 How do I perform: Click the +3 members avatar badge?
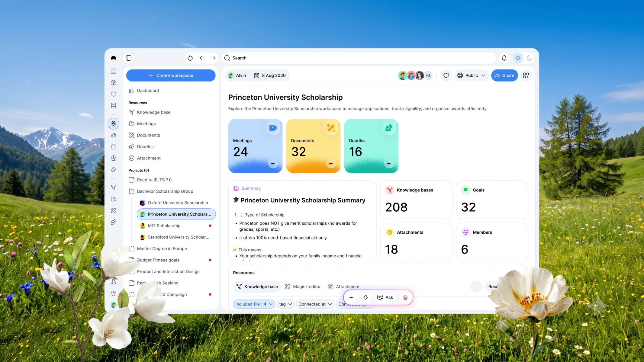[x=428, y=75]
